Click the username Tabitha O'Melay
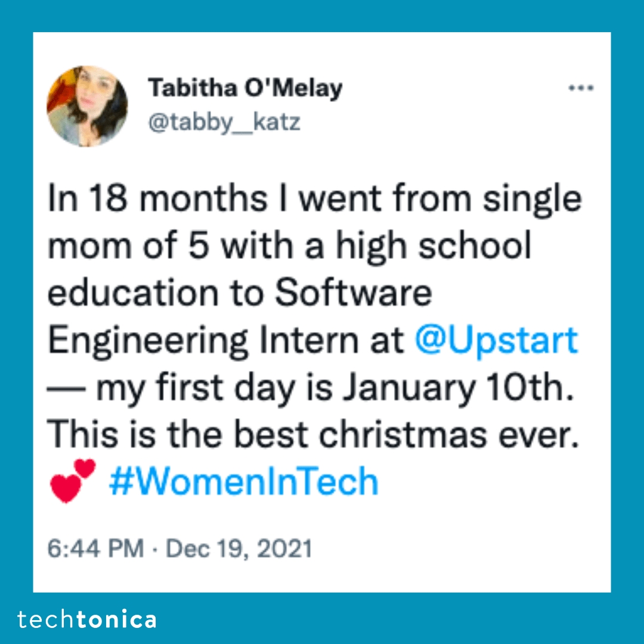Screen dimensions: 644x644 (245, 87)
